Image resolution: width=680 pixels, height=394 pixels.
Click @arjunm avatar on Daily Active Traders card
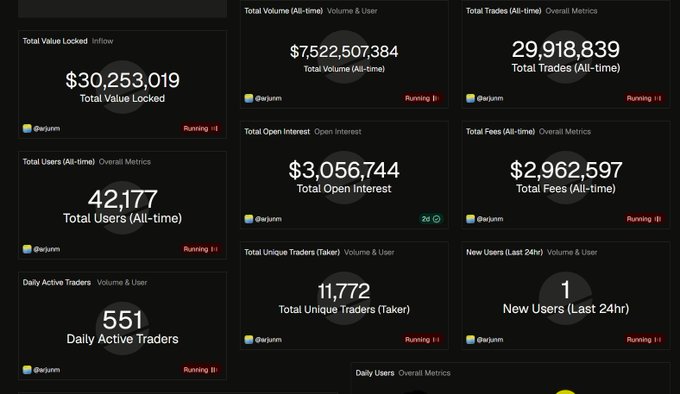[x=27, y=370]
